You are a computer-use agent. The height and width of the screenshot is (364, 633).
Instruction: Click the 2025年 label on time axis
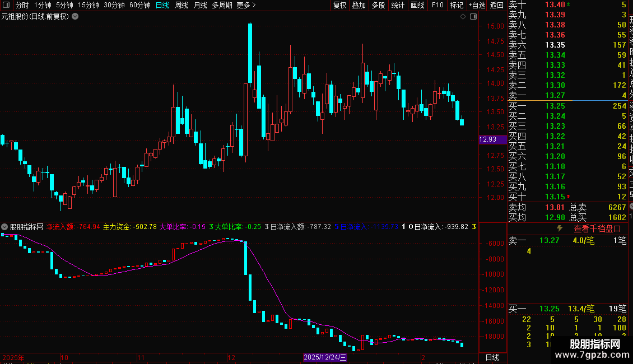(x=13, y=357)
